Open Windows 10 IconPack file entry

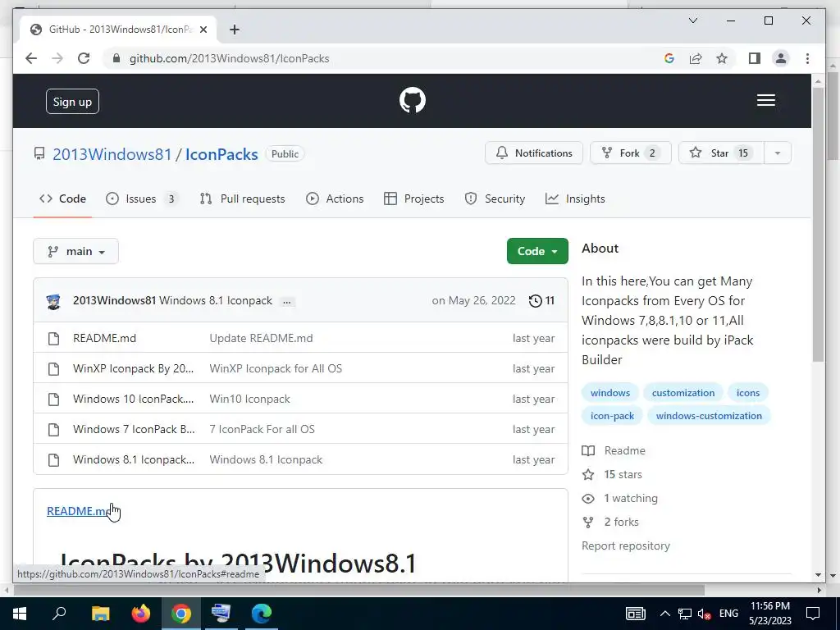pyautogui.click(x=134, y=399)
